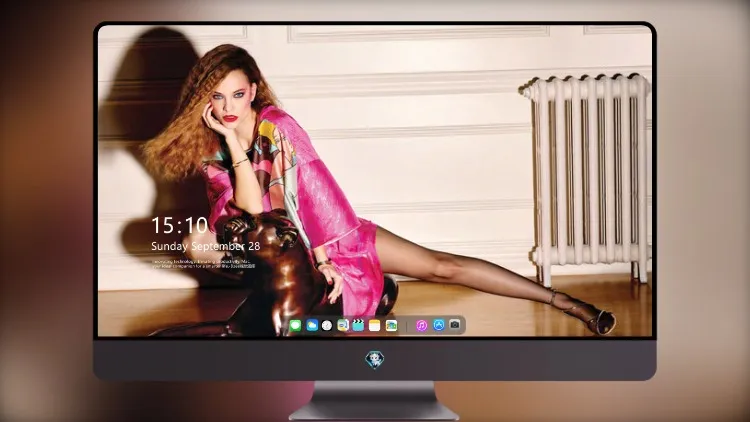Open the Weather app in the dock
The width and height of the screenshot is (750, 422).
(x=312, y=326)
